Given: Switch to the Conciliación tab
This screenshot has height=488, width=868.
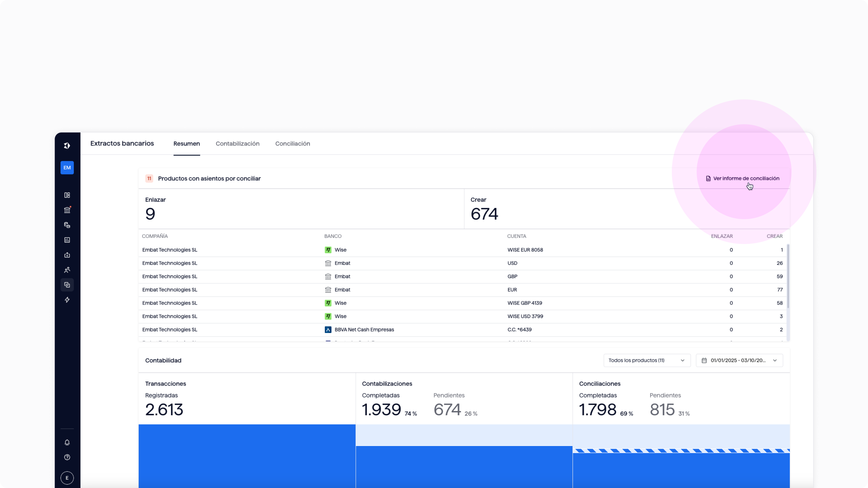Looking at the screenshot, I should tap(292, 144).
